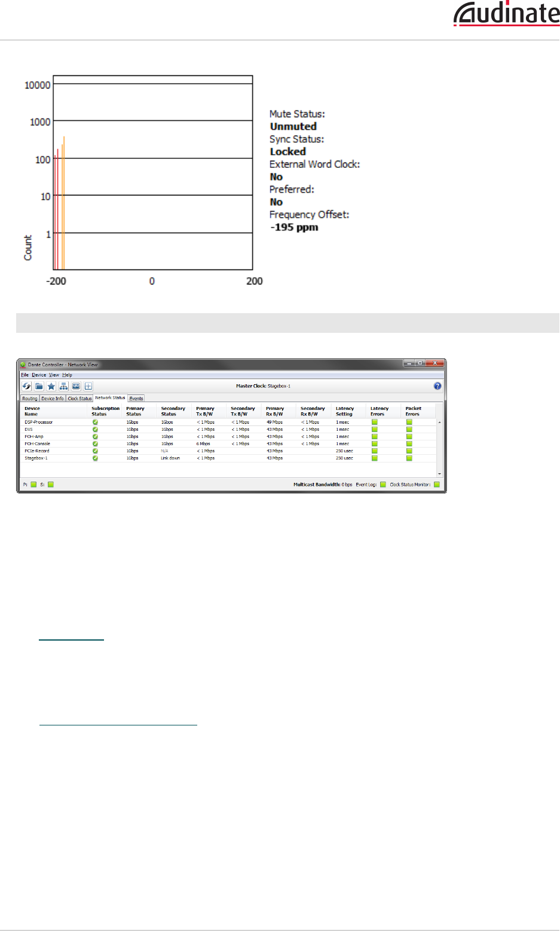Select the FOH-Console device row
Screen dimensions: 560x931
click(x=228, y=443)
